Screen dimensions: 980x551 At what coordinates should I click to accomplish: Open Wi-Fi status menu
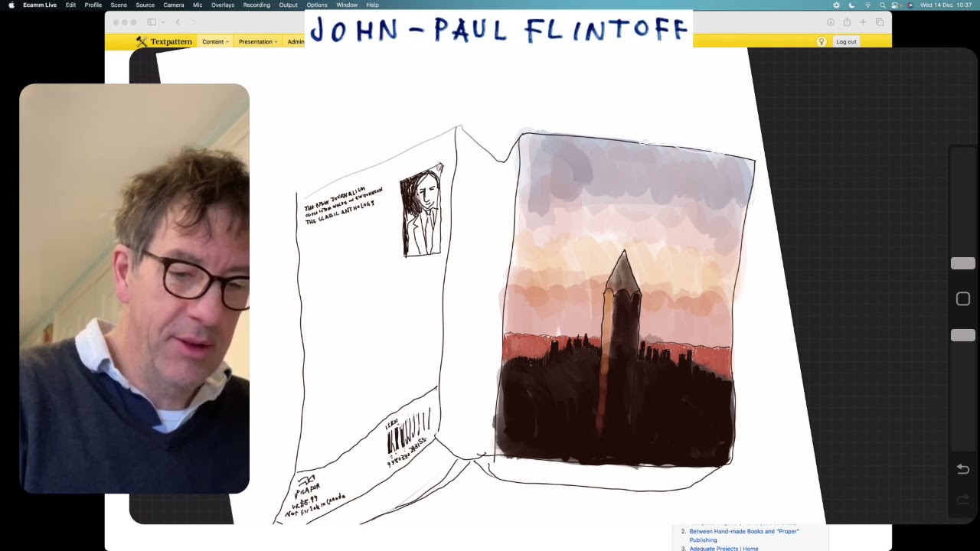pos(867,5)
